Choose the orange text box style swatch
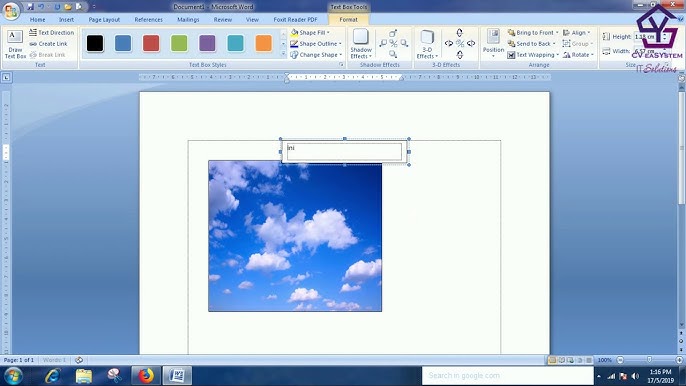686x386 pixels. [x=263, y=43]
